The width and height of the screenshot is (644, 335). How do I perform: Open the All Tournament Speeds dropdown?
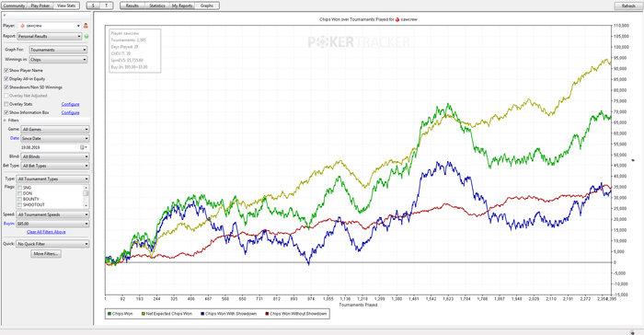pos(52,214)
